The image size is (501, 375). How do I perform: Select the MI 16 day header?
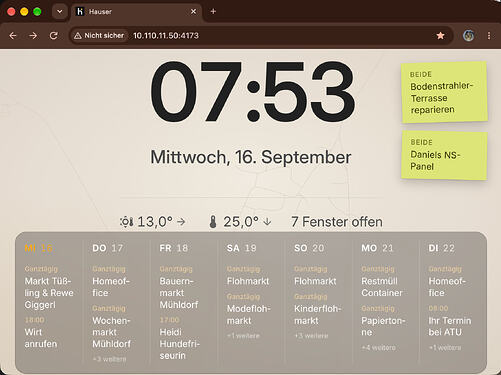pyautogui.click(x=38, y=248)
